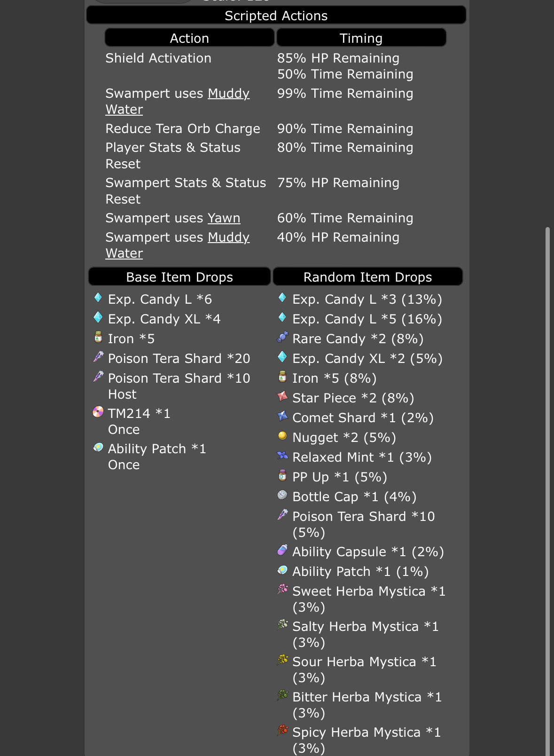Click the Timing column header
This screenshot has height=756, width=554.
(x=361, y=38)
